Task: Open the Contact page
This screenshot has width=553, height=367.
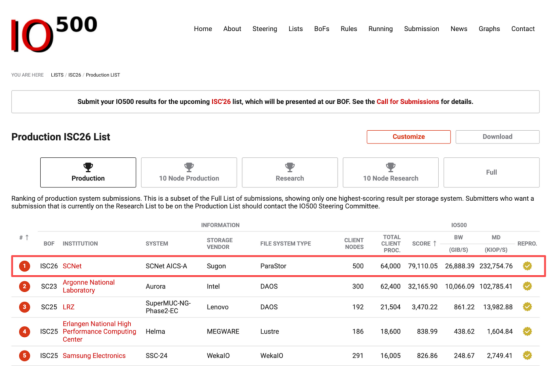Action: (523, 29)
